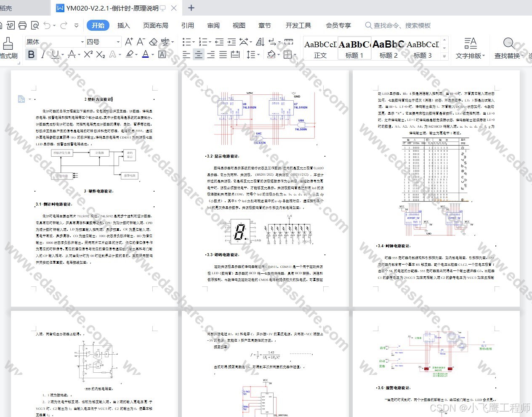This screenshot has width=532, height=417.
Task: Open the font name dropdown (黑体)
Action: coord(82,42)
